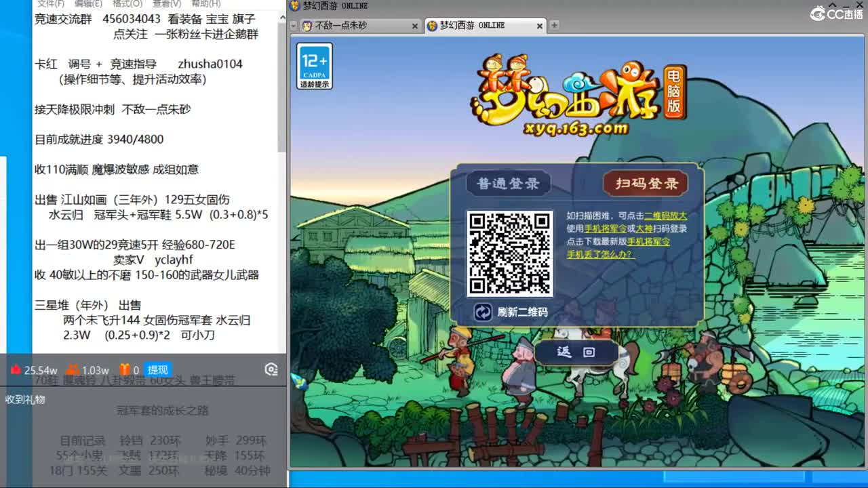Click the 出售 江山如画 line in Notepad
This screenshot has height=488, width=868.
coord(132,199)
